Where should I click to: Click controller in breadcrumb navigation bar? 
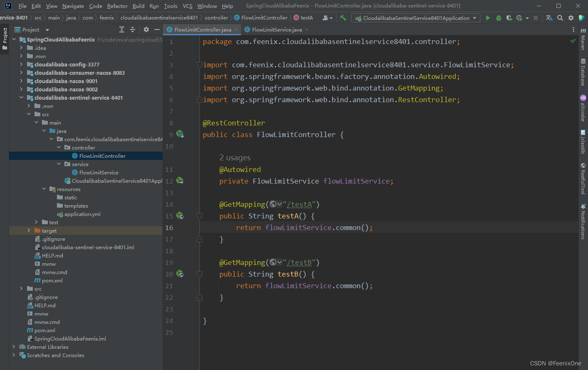(216, 17)
